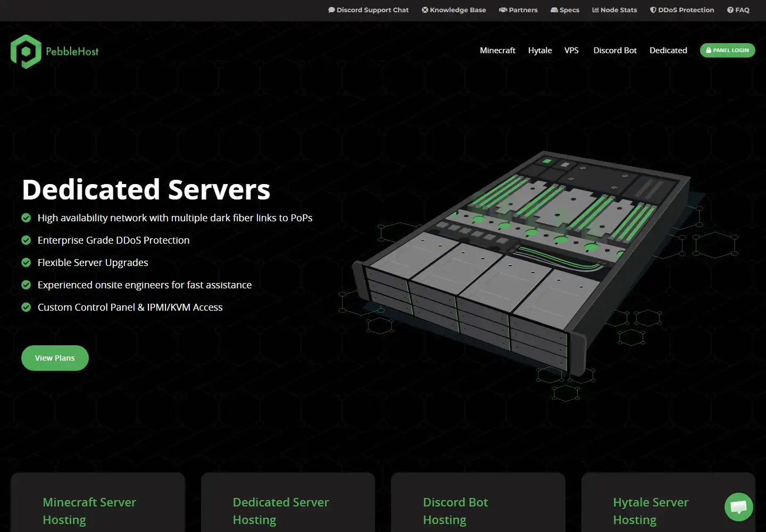Open the Discord Bot Hosting card
The height and width of the screenshot is (532, 766).
[x=478, y=502]
